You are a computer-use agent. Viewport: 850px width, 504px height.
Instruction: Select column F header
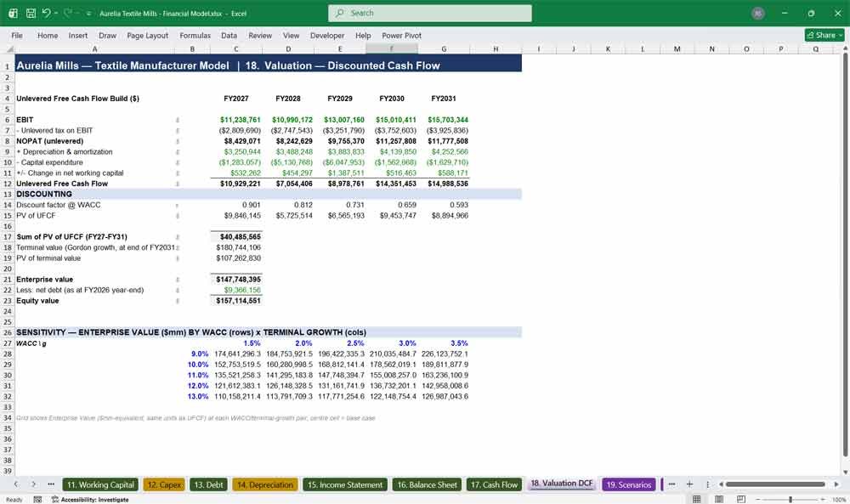[x=391, y=48]
